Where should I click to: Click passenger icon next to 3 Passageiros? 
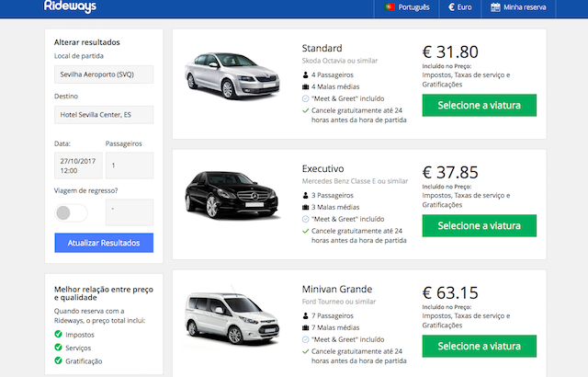pyautogui.click(x=305, y=196)
